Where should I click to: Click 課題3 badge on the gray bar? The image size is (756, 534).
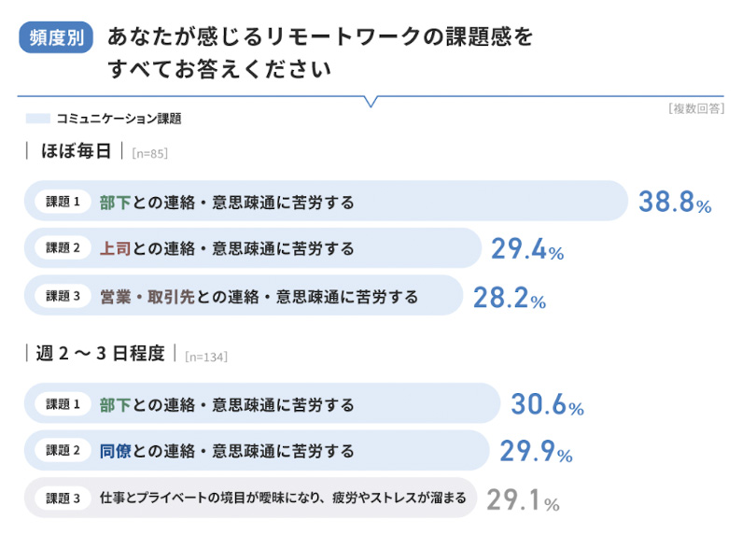[63, 498]
